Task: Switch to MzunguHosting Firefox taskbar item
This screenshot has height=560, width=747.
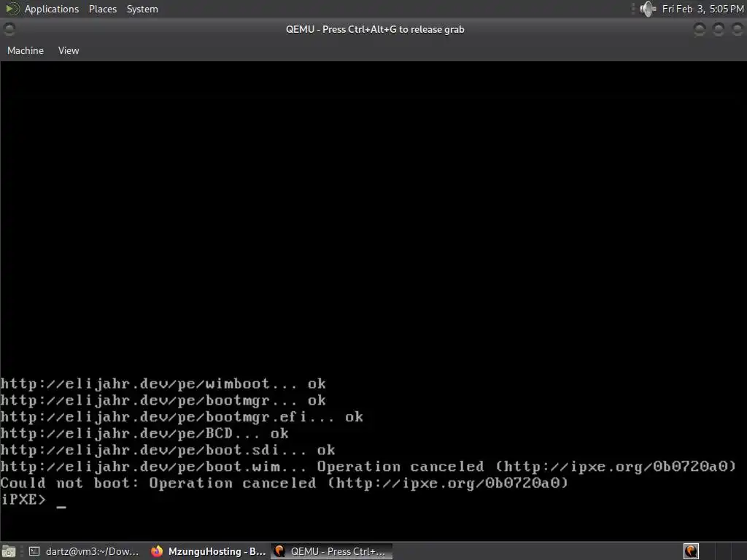Action: click(209, 551)
